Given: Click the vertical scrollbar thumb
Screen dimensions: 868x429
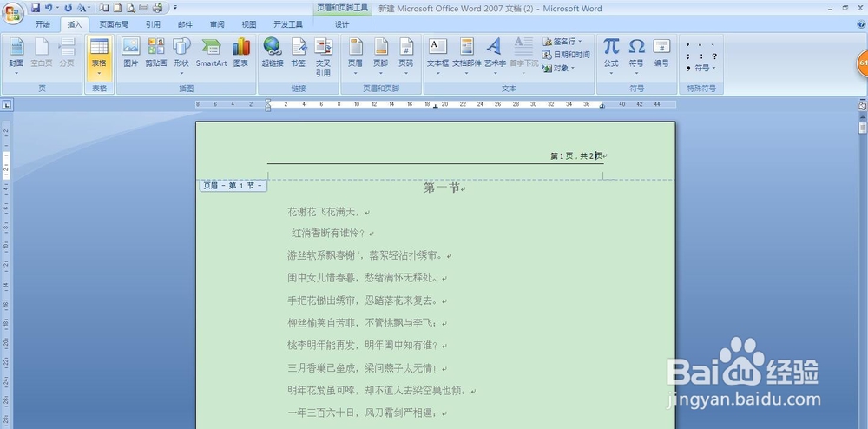Looking at the screenshot, I should click(x=863, y=128).
